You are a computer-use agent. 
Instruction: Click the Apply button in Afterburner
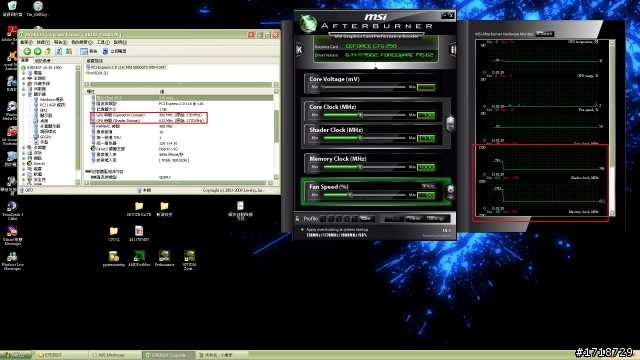[x=393, y=219]
